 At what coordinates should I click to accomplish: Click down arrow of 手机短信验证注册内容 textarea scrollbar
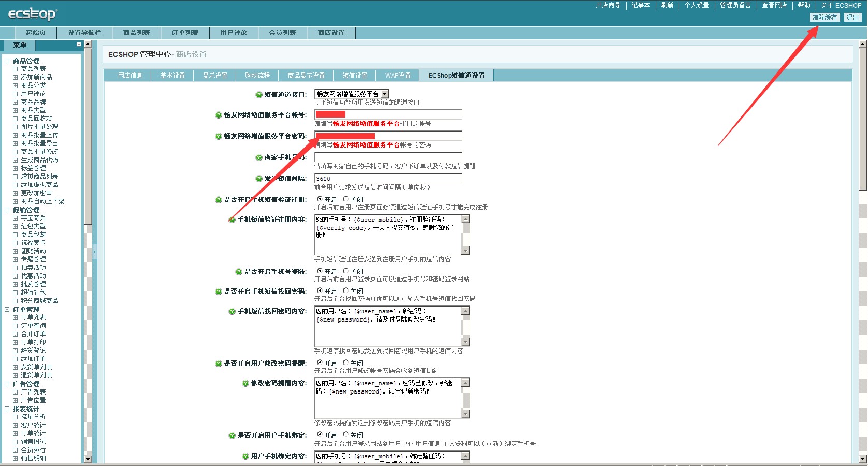point(466,251)
